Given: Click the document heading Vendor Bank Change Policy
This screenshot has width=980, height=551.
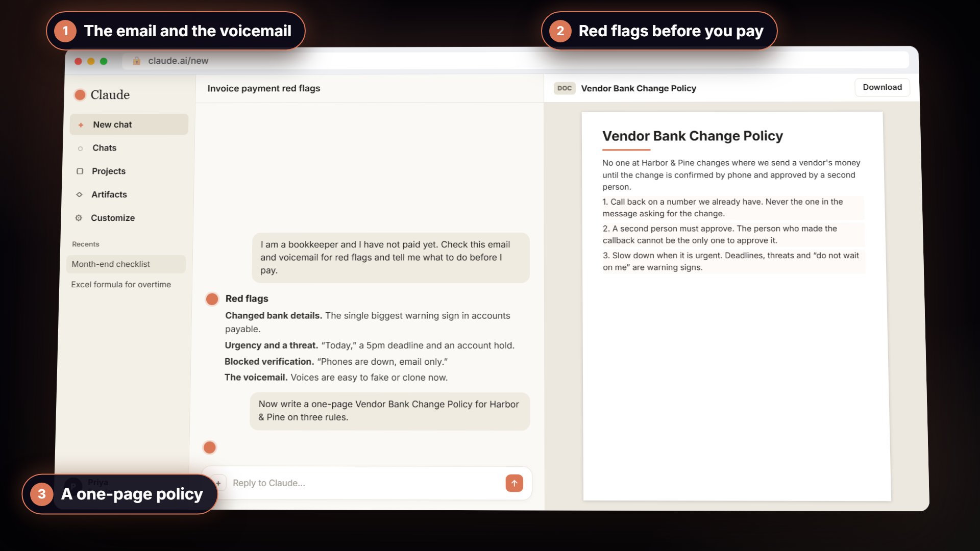Looking at the screenshot, I should 693,136.
